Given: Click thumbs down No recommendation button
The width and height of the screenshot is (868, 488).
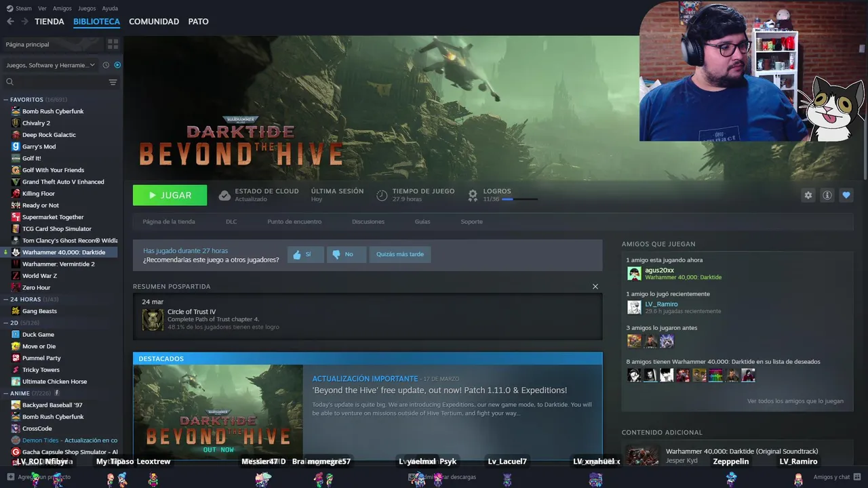Looking at the screenshot, I should tap(346, 254).
